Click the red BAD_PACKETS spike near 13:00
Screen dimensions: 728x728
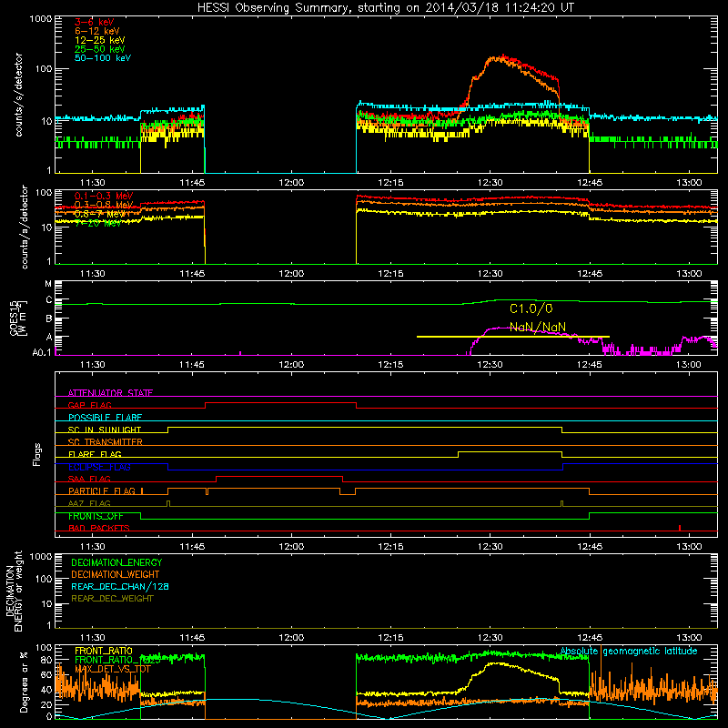(680, 528)
